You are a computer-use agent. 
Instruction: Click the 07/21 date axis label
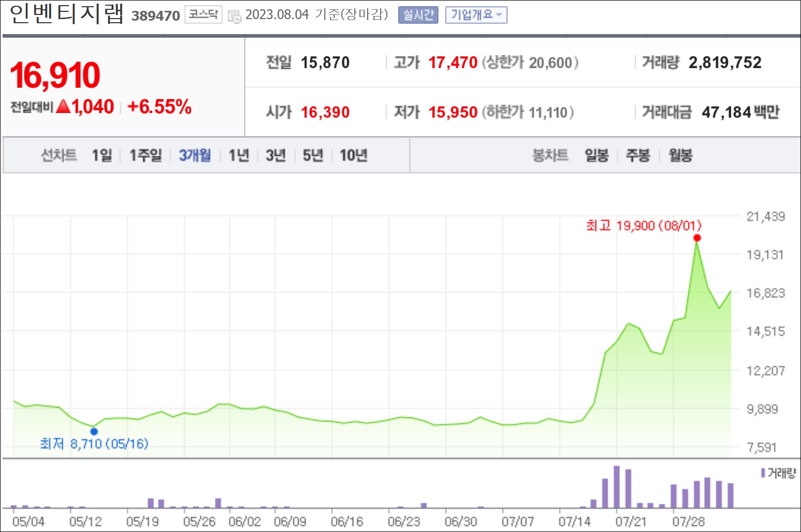pyautogui.click(x=631, y=522)
